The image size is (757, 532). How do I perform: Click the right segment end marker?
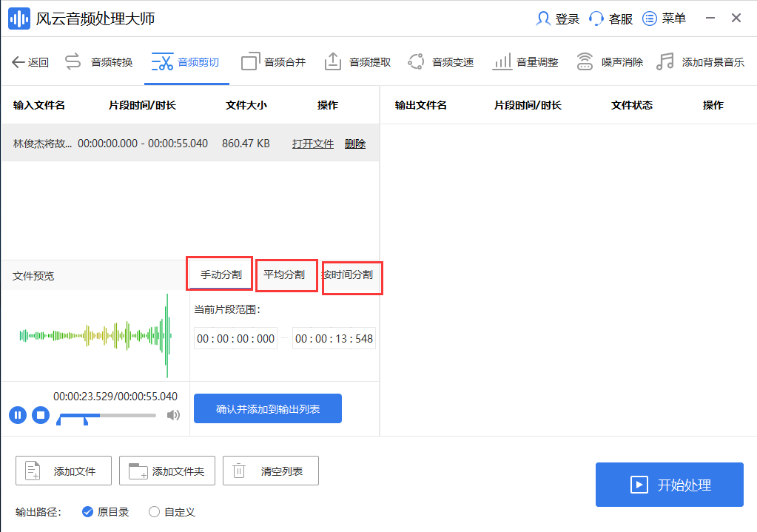coord(86,422)
